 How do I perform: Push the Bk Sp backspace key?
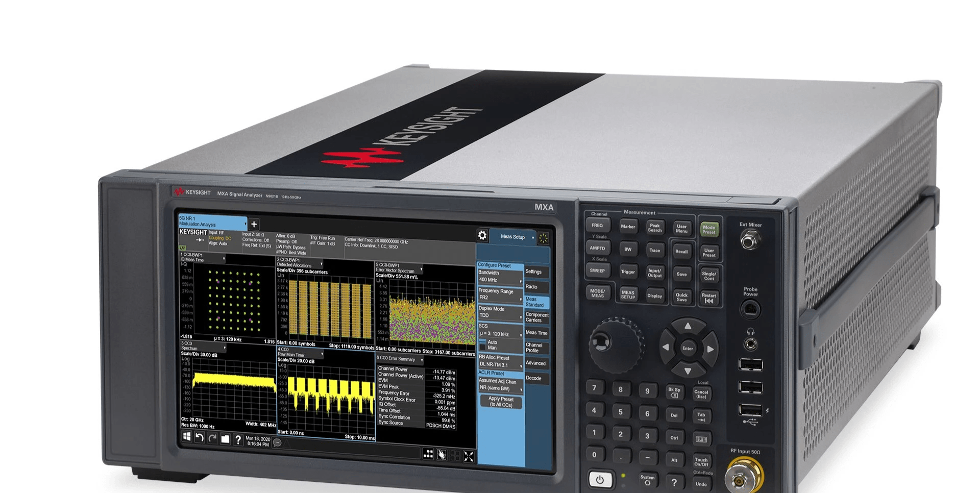click(x=674, y=392)
